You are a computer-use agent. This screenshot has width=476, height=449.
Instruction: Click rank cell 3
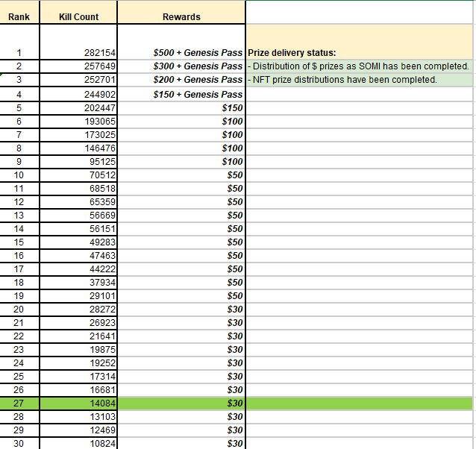[x=19, y=80]
